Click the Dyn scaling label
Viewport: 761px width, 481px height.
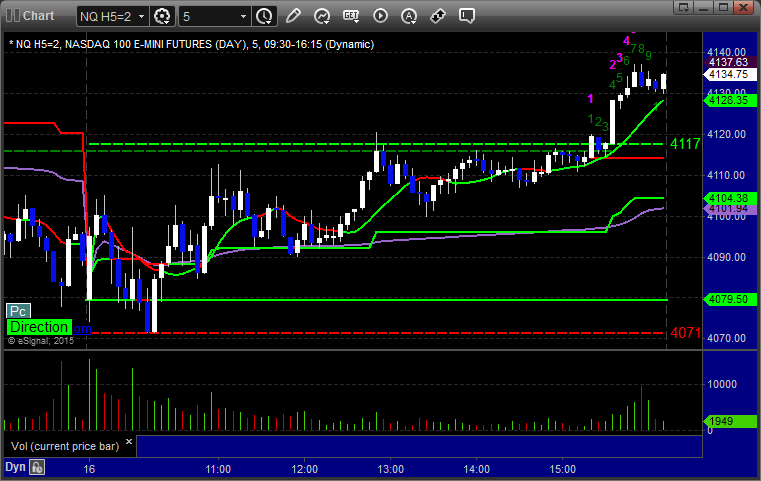(15, 467)
